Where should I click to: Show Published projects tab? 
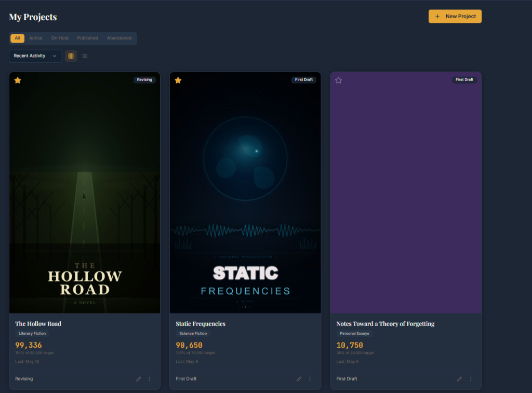(87, 38)
